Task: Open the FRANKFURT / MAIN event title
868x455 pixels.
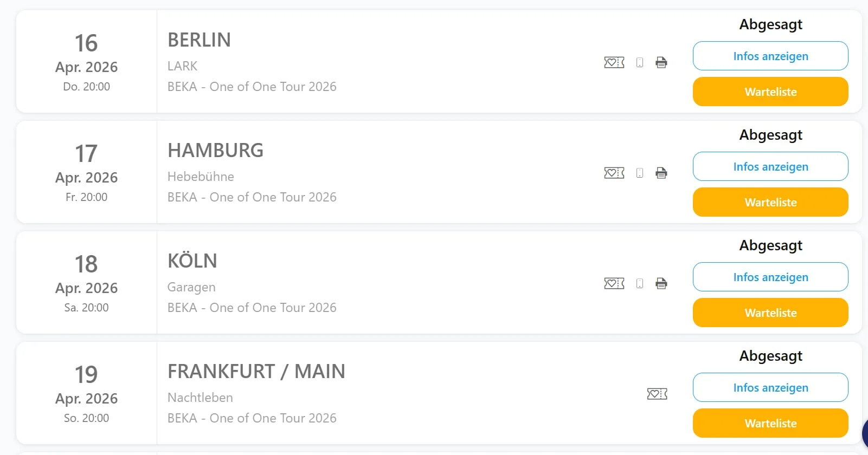Action: tap(256, 372)
